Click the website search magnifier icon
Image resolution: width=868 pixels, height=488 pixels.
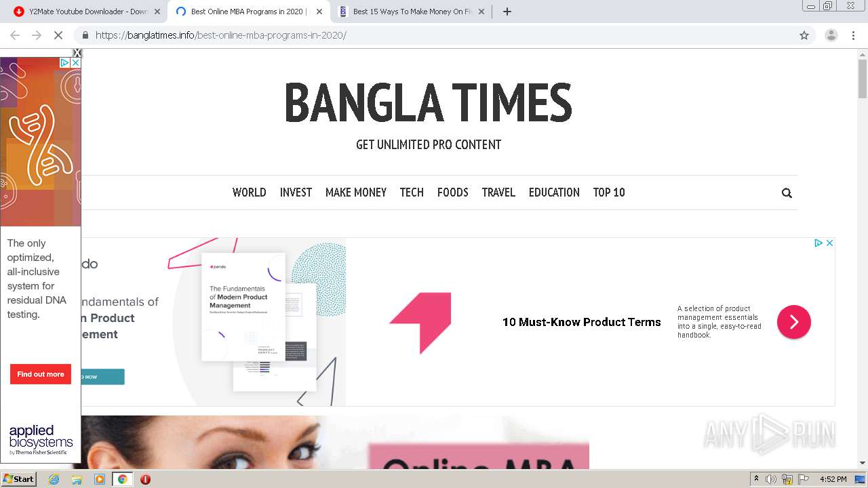pyautogui.click(x=787, y=193)
